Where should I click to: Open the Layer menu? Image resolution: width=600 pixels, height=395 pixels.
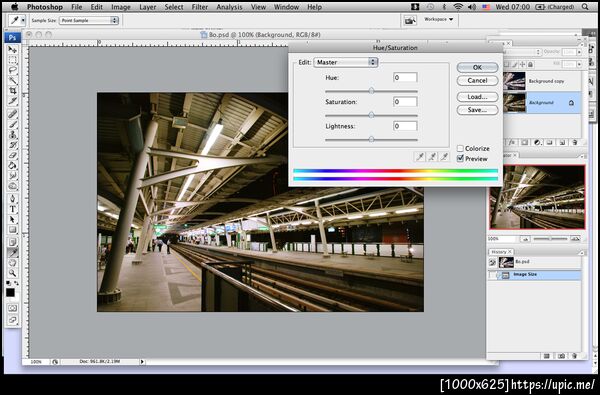[148, 7]
